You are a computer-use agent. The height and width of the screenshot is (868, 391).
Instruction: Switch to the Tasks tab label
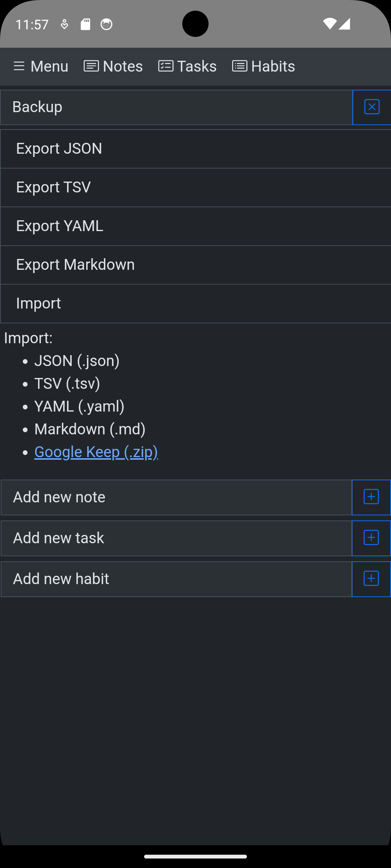197,66
